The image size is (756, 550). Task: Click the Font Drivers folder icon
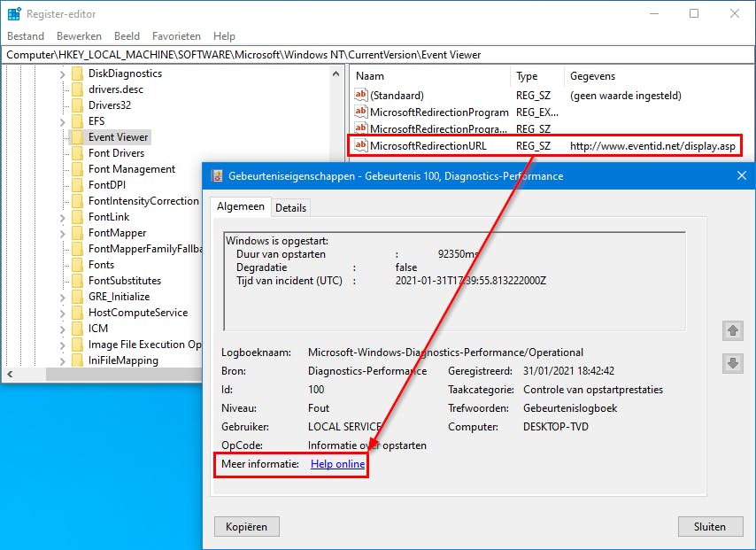[77, 153]
